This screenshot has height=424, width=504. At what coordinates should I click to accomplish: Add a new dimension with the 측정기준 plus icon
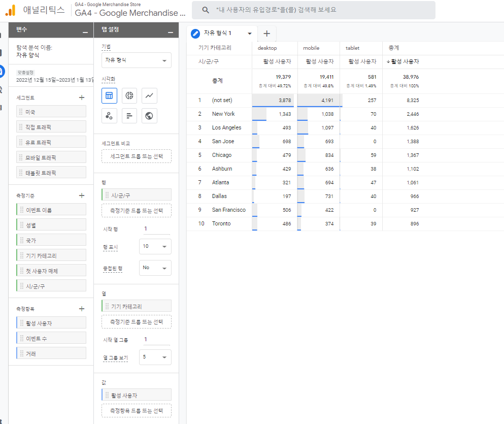[x=82, y=194]
